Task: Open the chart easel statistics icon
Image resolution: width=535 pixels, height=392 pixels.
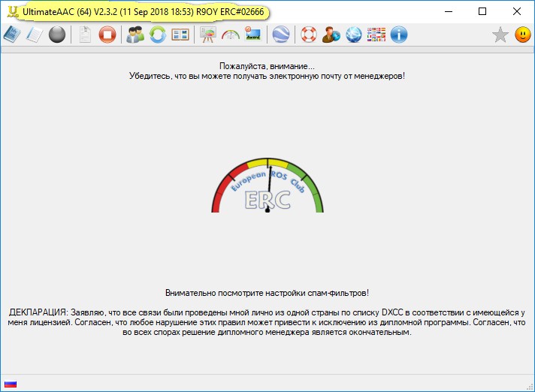Action: tap(208, 35)
